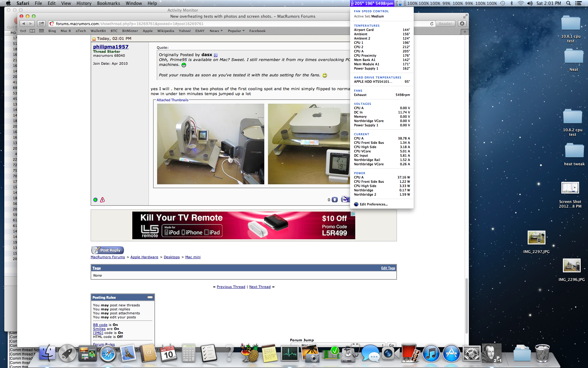Show Safari downloads list
Viewport: 588px width, 368px height.
pyautogui.click(x=462, y=24)
